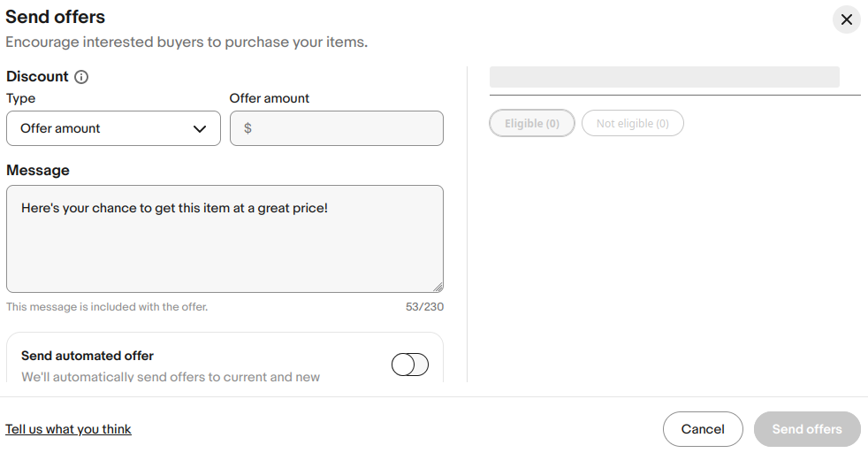The width and height of the screenshot is (868, 453).
Task: Enable the Send automated offer toggle
Action: point(410,365)
